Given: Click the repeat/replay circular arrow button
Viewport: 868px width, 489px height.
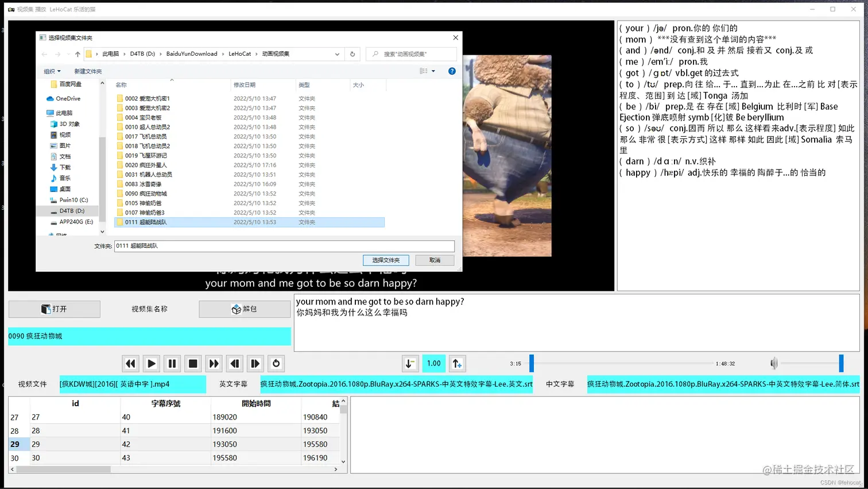Looking at the screenshot, I should point(276,363).
